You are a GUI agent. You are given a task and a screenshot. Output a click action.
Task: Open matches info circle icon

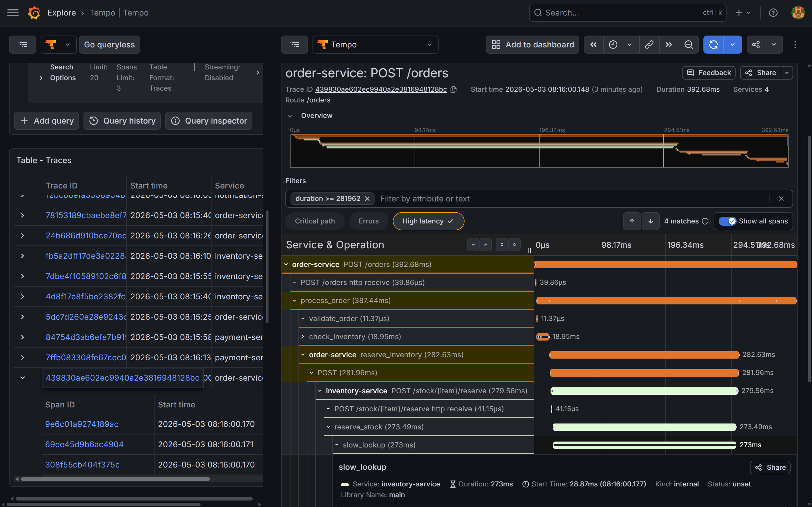click(x=705, y=221)
